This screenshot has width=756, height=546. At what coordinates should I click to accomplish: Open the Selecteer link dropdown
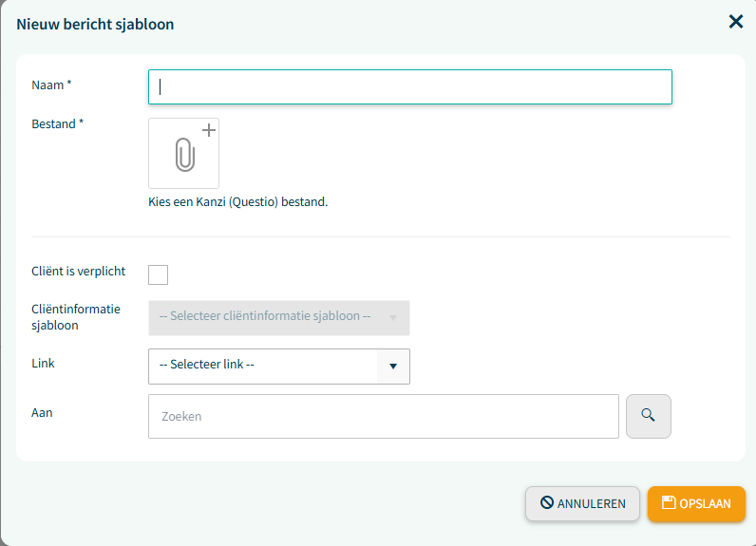[x=279, y=367]
